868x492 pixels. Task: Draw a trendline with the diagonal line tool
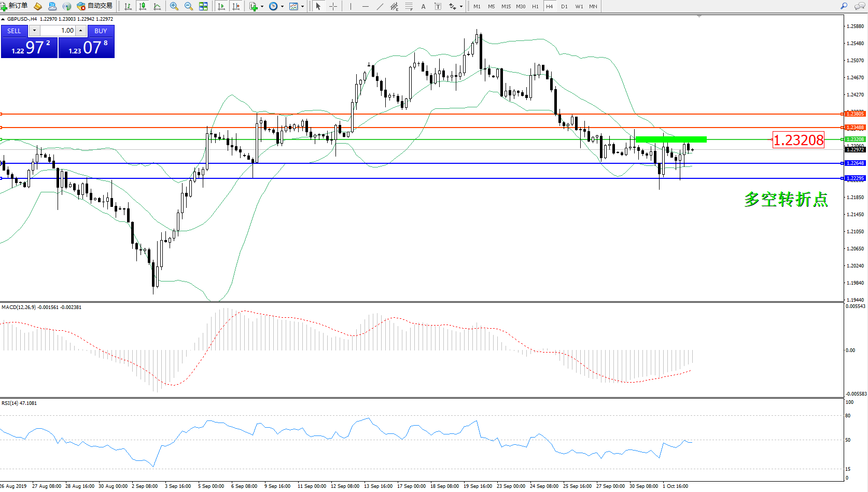(x=380, y=6)
